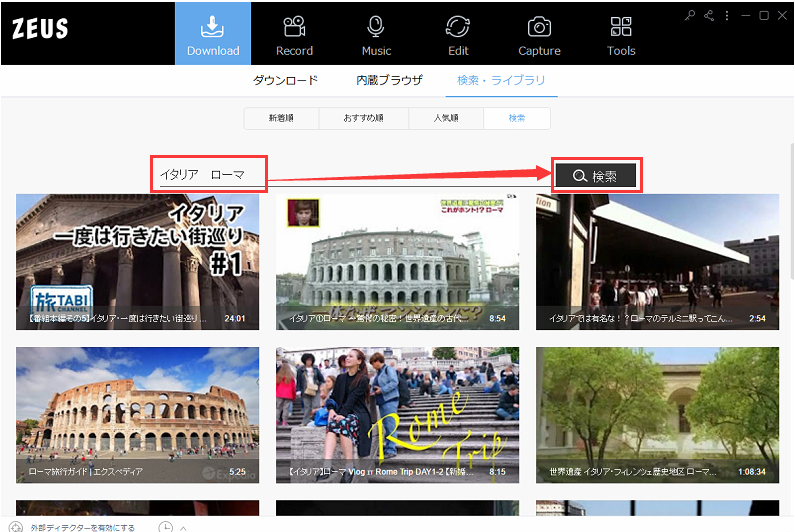
Task: Click the clock schedule icon at bottom
Action: (x=165, y=526)
